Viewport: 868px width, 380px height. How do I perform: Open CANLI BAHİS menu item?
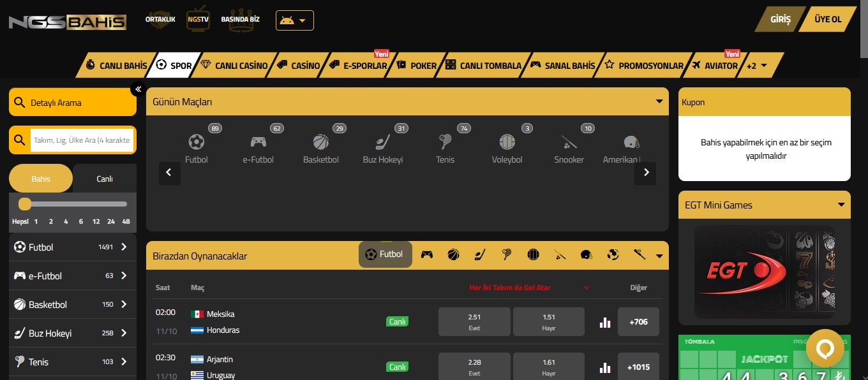click(x=117, y=65)
